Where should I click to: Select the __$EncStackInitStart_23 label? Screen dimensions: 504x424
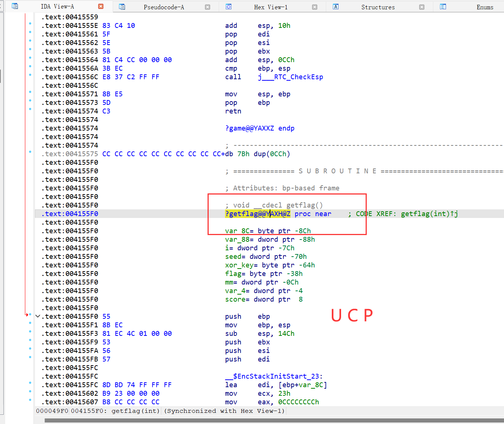pyautogui.click(x=274, y=376)
